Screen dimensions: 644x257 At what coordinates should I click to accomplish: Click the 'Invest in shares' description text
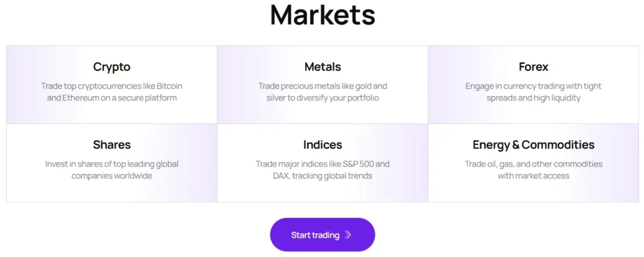(x=112, y=170)
